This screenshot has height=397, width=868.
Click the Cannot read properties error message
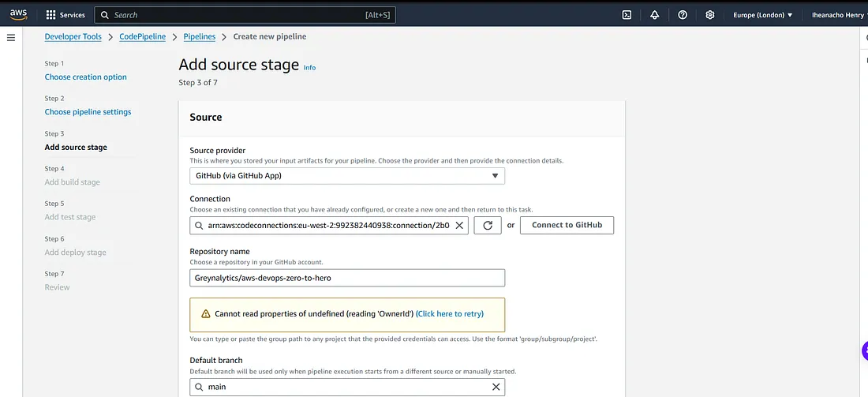coord(314,314)
